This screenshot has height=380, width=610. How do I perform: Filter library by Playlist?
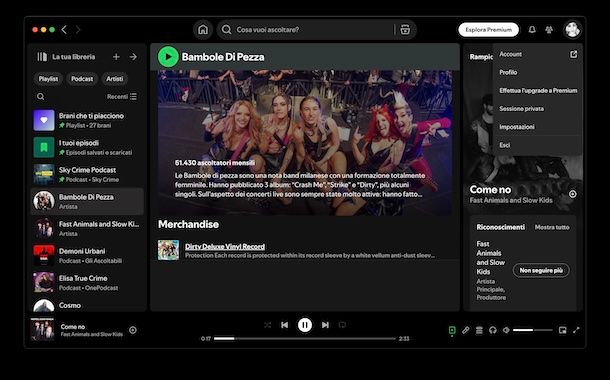pyautogui.click(x=48, y=79)
